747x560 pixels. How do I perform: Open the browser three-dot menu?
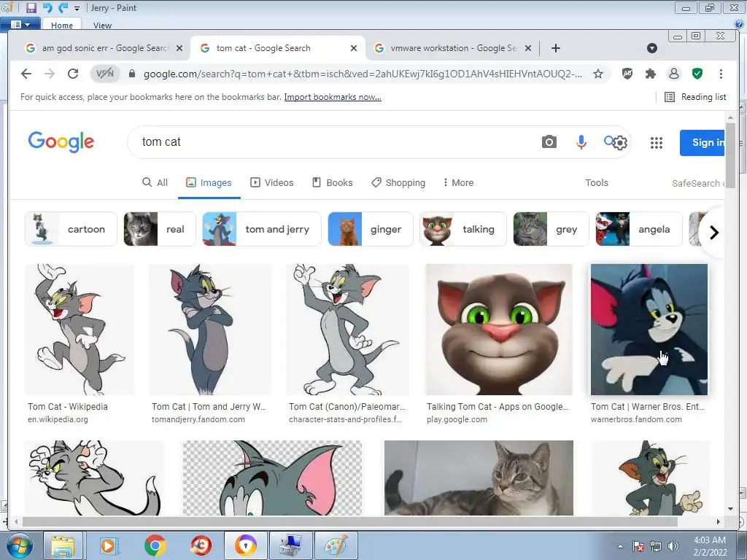721,74
